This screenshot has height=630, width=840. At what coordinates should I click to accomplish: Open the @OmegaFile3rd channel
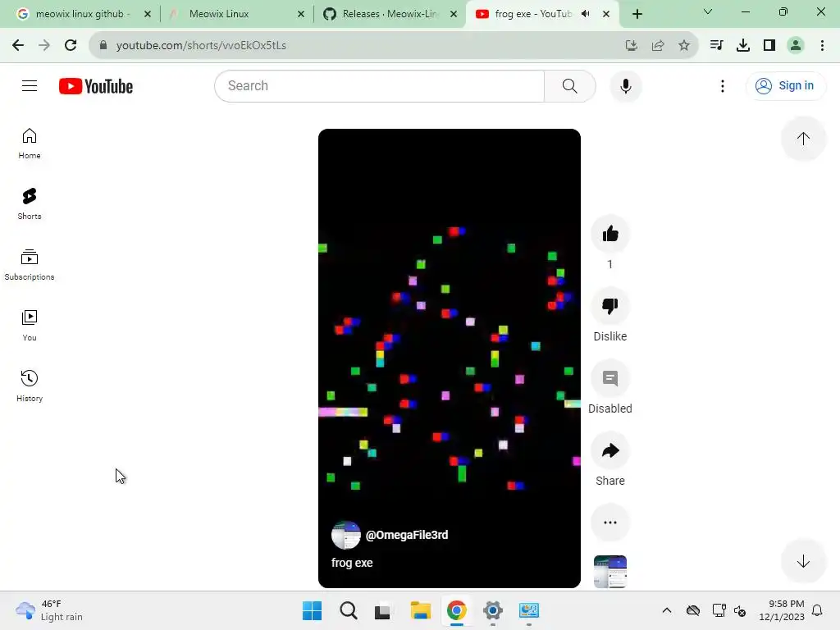407,535
